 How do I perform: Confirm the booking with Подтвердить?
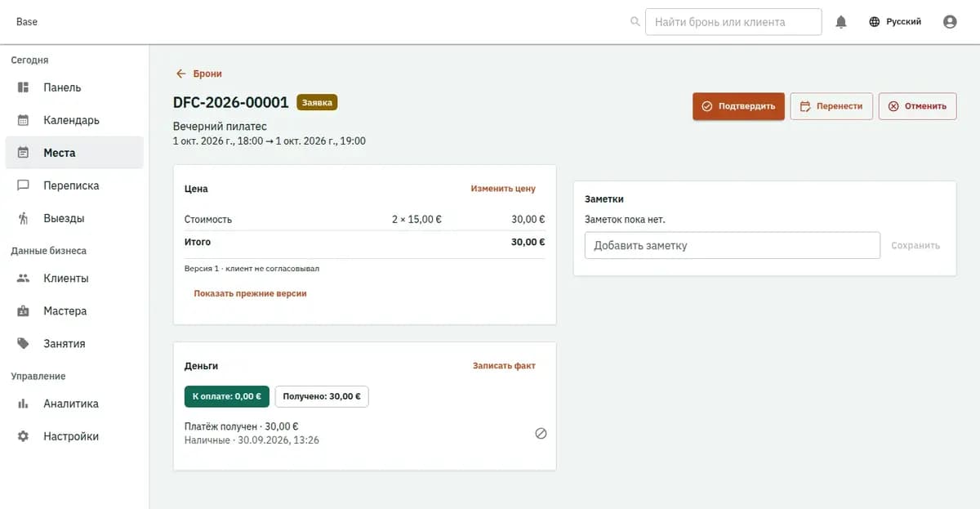coord(739,106)
